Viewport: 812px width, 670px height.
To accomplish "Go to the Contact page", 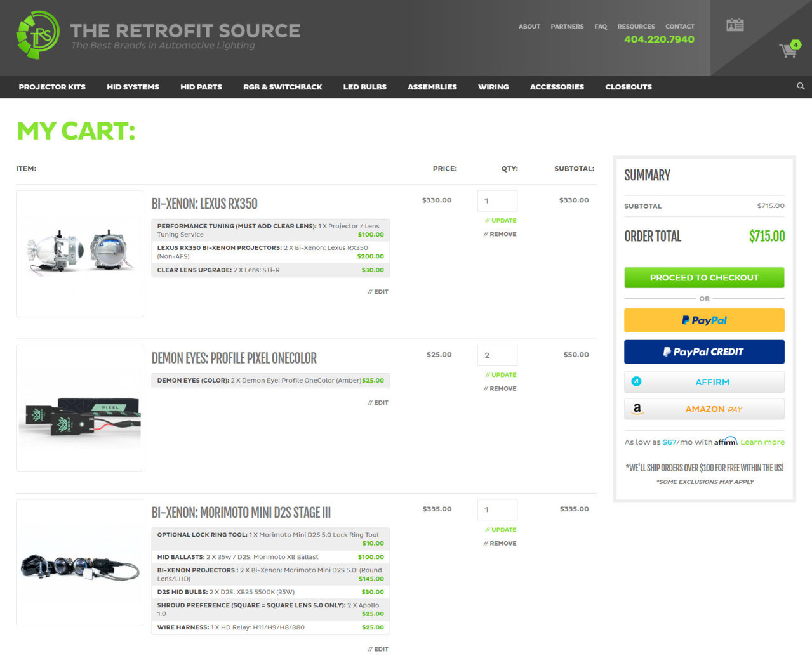I will tap(680, 27).
